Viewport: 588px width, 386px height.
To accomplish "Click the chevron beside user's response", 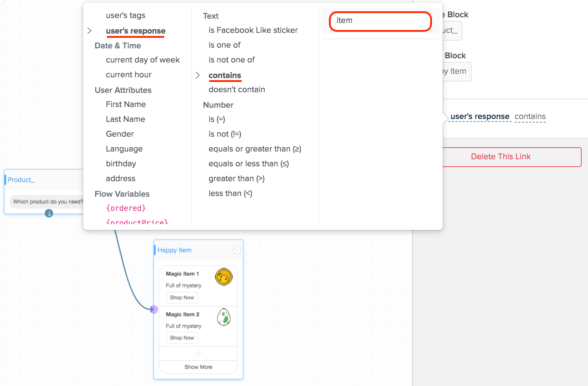I will (x=89, y=31).
